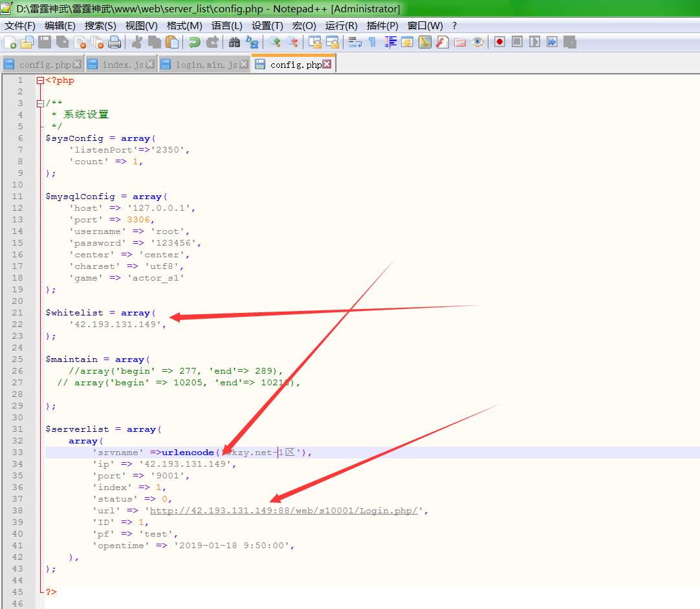This screenshot has width=700, height=609.
Task: Click the Paste clipboard icon
Action: 172,43
